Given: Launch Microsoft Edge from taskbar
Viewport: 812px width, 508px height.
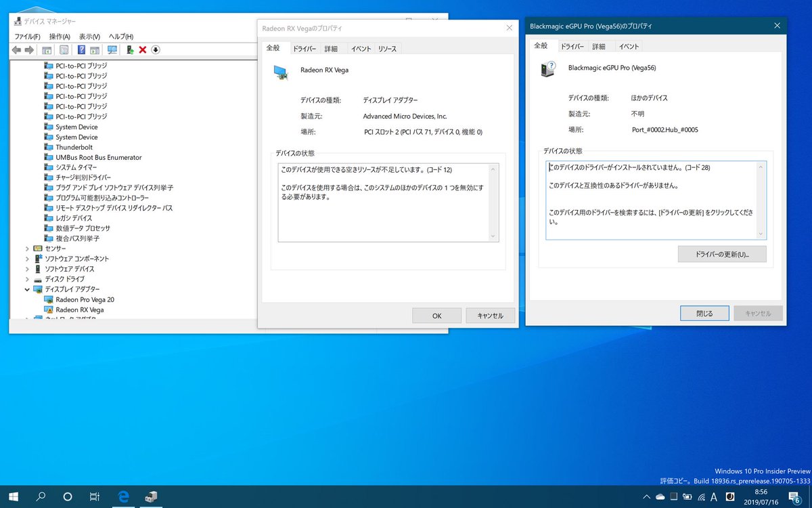Looking at the screenshot, I should (124, 496).
